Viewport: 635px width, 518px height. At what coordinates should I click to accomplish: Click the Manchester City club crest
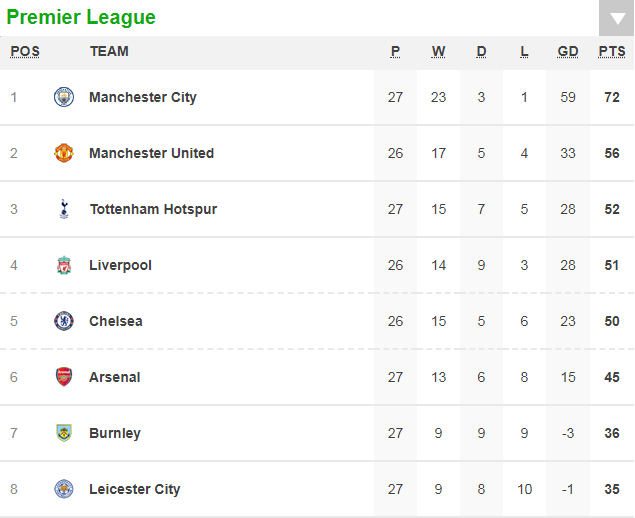(64, 97)
